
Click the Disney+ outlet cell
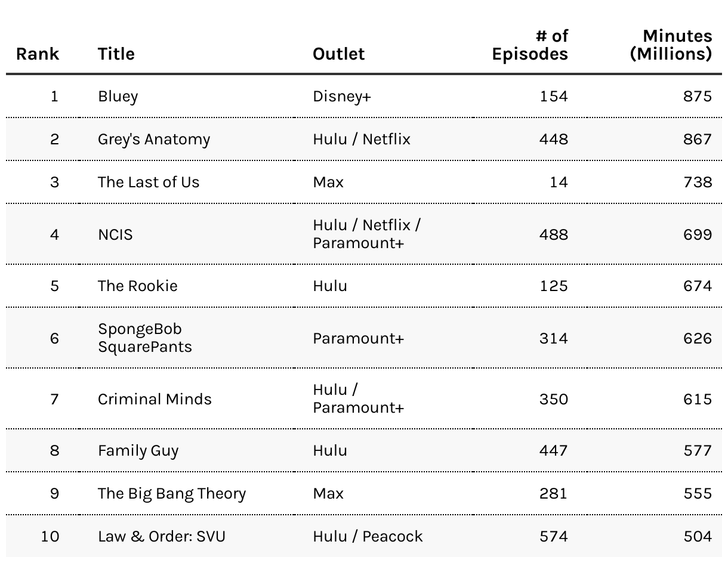[342, 97]
